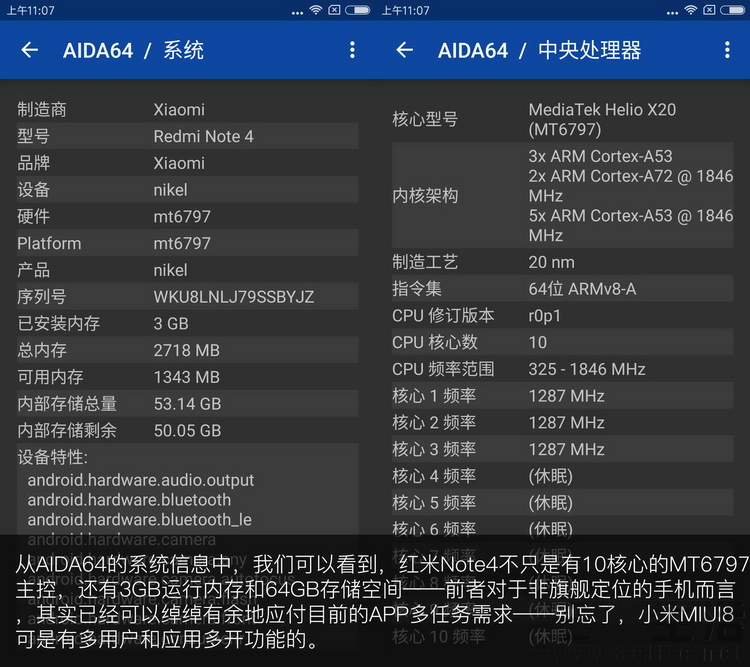The height and width of the screenshot is (667, 750).
Task: Select the CPU 修订版本 r0p1 row
Action: pos(562,316)
